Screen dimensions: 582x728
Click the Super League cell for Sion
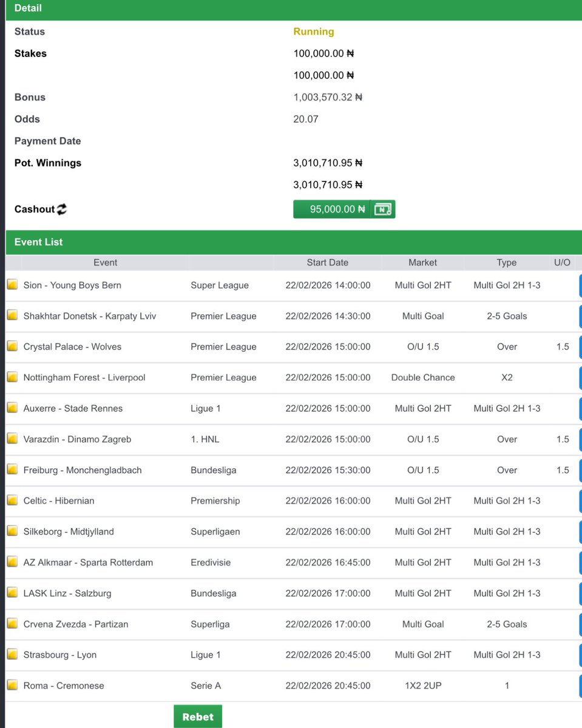[220, 285]
